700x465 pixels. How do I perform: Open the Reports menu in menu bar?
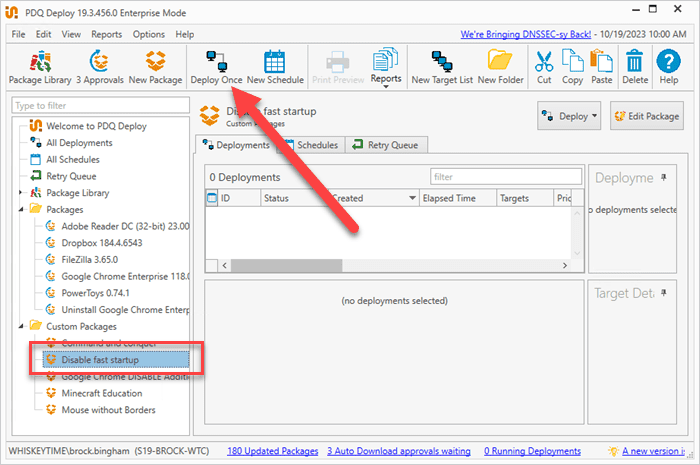[x=106, y=34]
